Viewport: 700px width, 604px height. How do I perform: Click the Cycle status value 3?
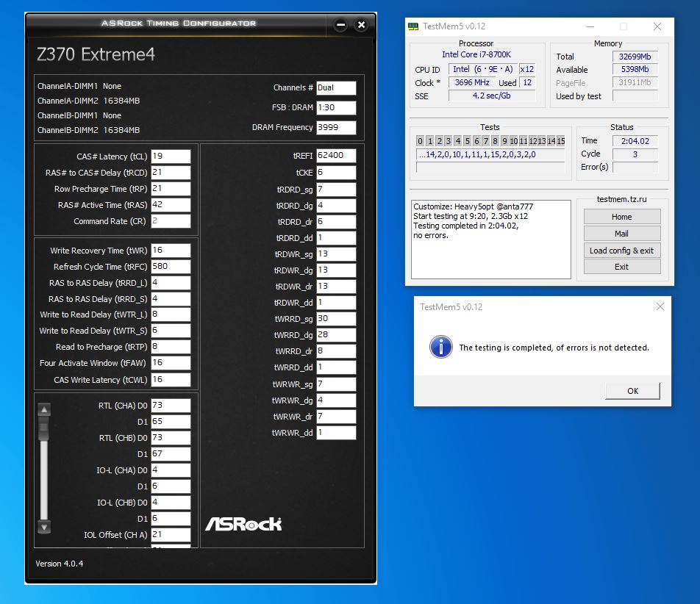click(x=635, y=154)
